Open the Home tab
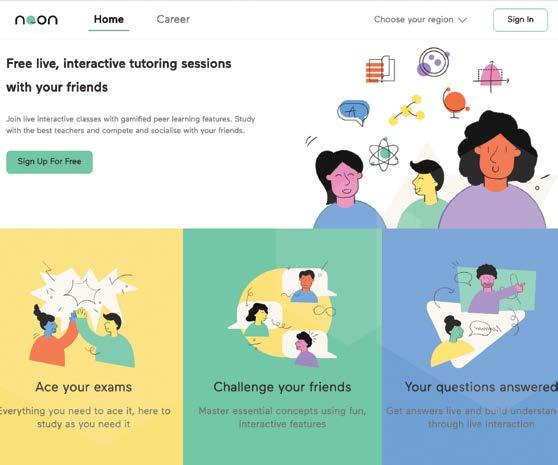 [x=109, y=19]
